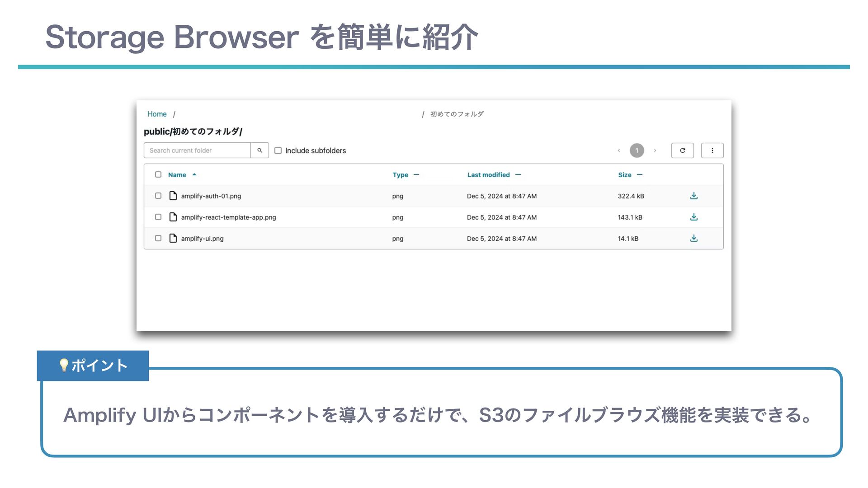The width and height of the screenshot is (868, 488).
Task: Focus the Search current folder field
Action: [x=197, y=150]
